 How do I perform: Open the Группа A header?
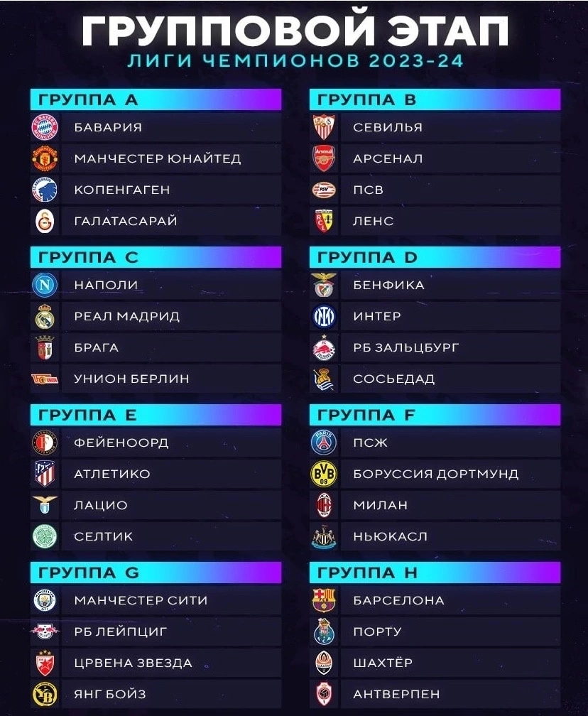pos(156,99)
